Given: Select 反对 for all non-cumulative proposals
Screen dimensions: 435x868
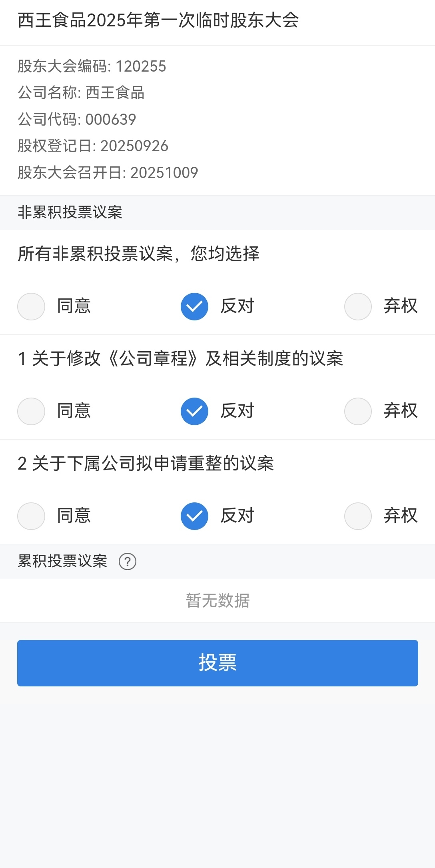Looking at the screenshot, I should pos(194,307).
